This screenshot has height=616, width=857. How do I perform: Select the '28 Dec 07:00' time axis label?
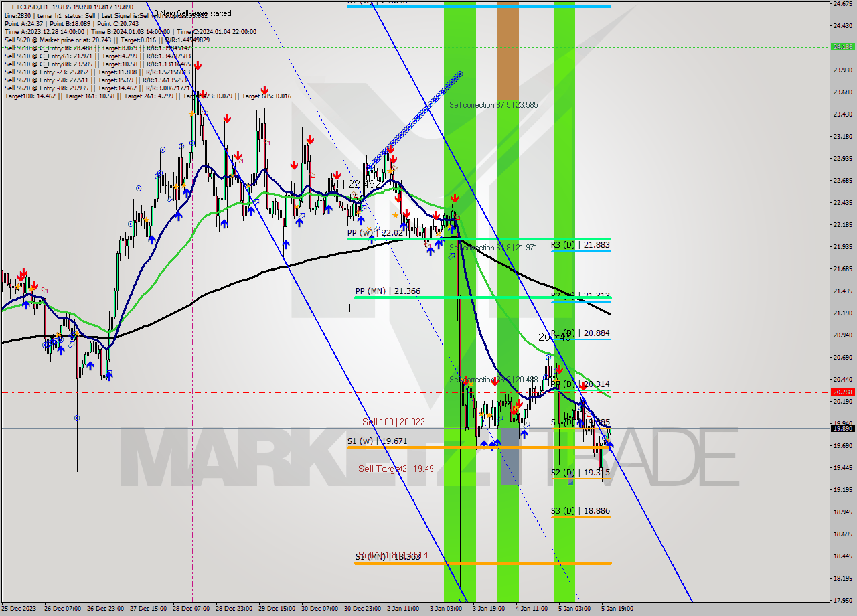(x=192, y=609)
